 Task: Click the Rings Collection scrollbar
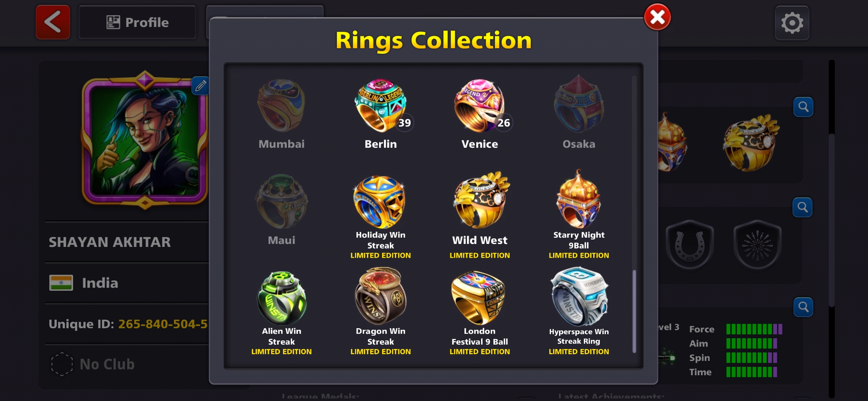click(634, 215)
